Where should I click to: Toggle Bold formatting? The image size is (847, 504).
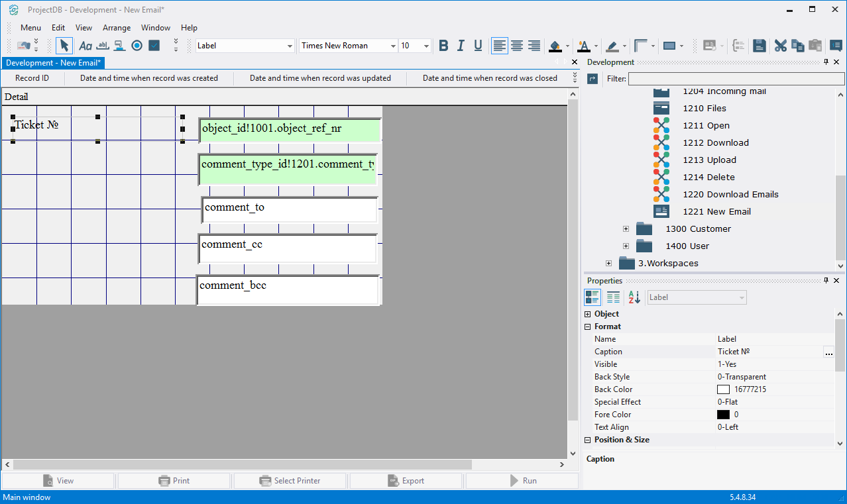pyautogui.click(x=443, y=46)
